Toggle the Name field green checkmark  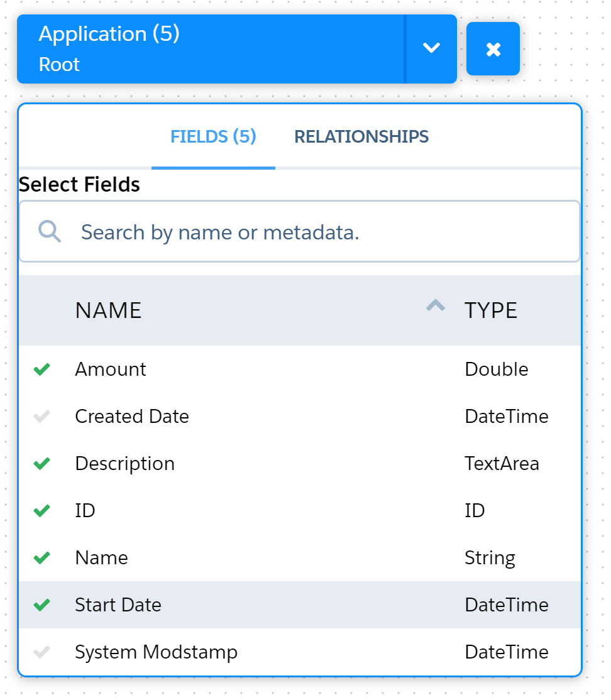pyautogui.click(x=41, y=557)
